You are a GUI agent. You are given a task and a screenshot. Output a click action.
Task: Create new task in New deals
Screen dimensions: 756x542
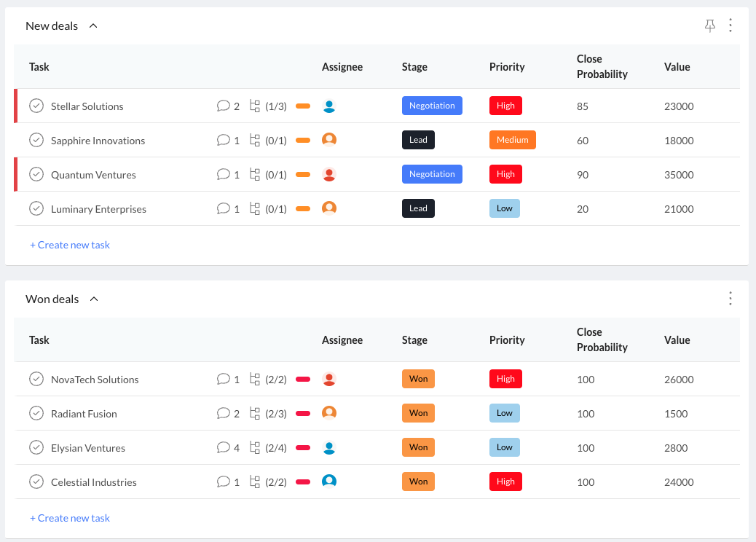[70, 245]
